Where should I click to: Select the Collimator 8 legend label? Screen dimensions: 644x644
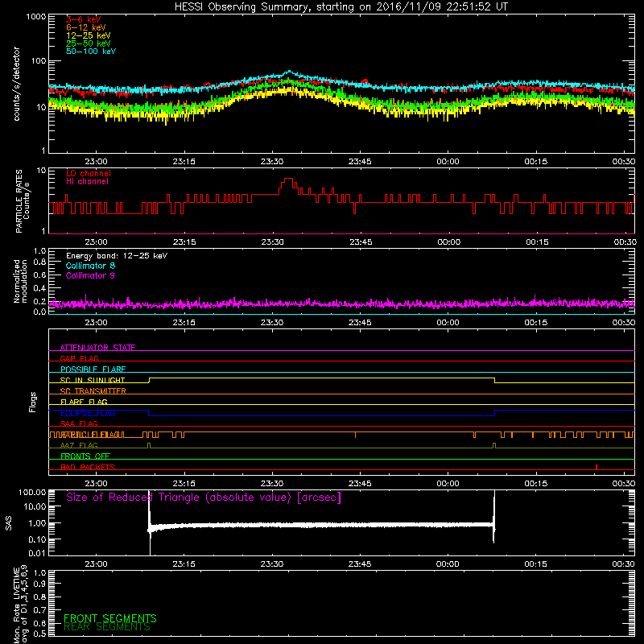pyautogui.click(x=90, y=266)
